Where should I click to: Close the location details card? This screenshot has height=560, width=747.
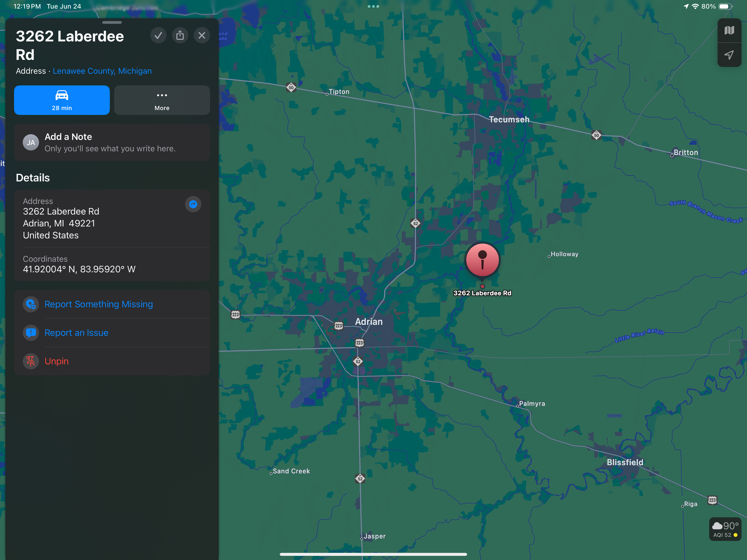tap(202, 35)
